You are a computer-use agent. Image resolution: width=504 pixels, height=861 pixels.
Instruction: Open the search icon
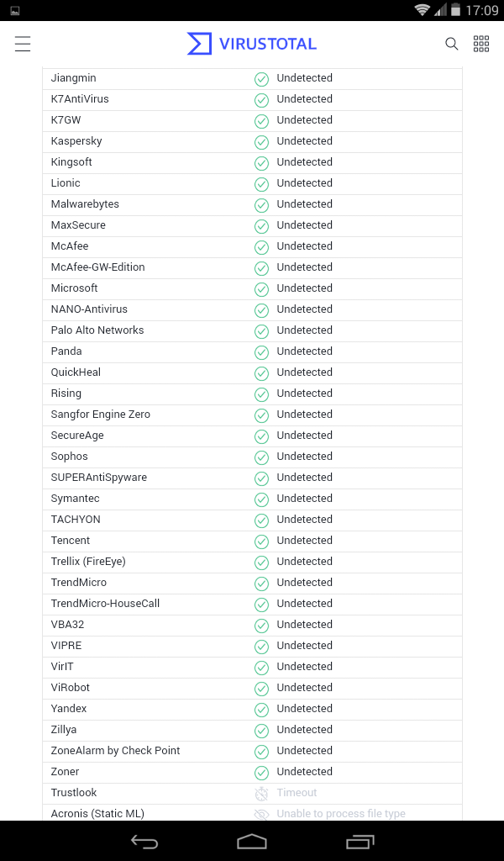point(452,44)
